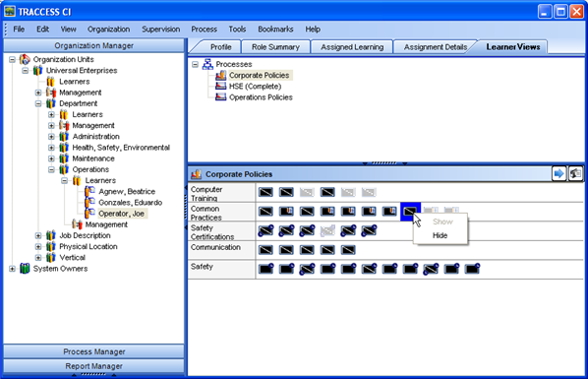
Task: Click Agnew, Beatrice learner icon
Action: coord(89,191)
